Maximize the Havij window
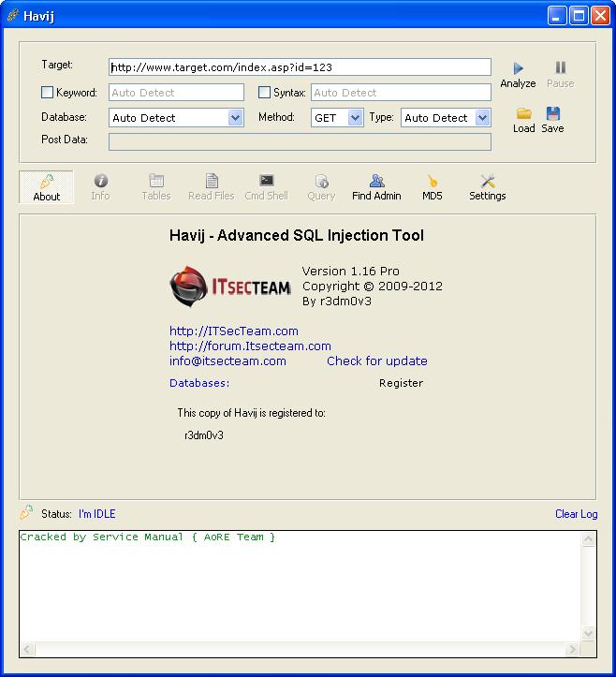The width and height of the screenshot is (616, 677). (x=579, y=16)
